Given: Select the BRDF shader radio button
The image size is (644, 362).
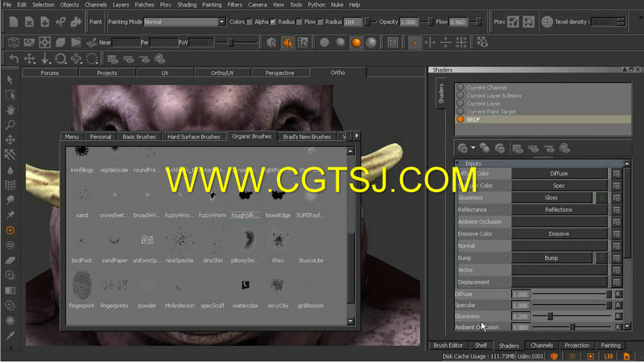Looking at the screenshot, I should (x=460, y=119).
